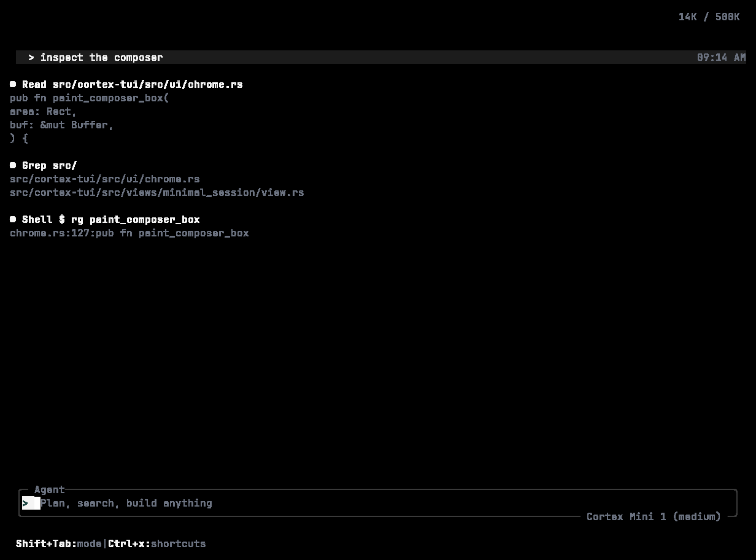Screen dimensions: 756x560
Task: Click the 'buf: &mut Buffer,' line
Action: [62, 125]
